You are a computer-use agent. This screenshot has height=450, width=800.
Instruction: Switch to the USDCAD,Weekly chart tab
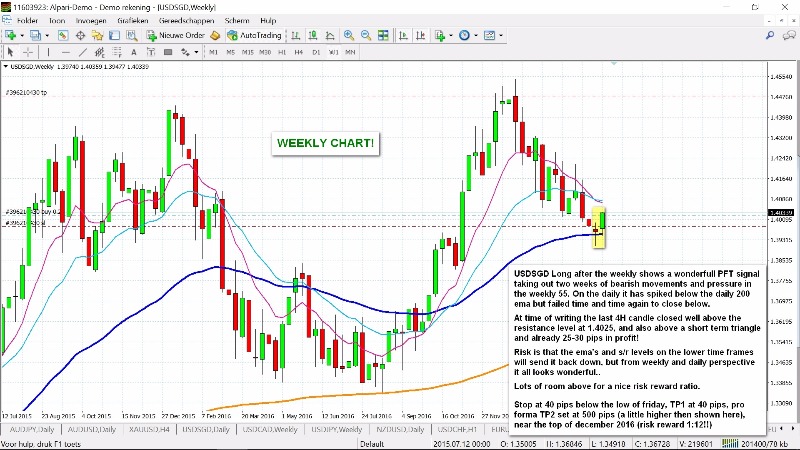(x=269, y=429)
